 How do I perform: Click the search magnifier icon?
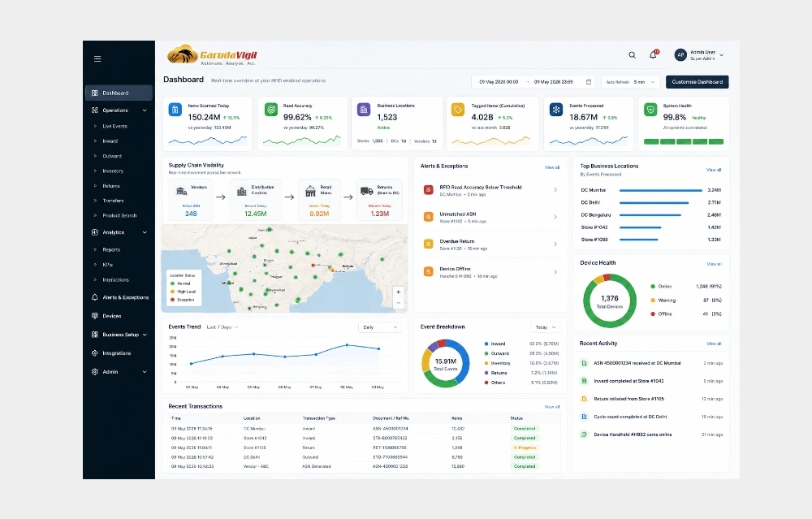(633, 55)
